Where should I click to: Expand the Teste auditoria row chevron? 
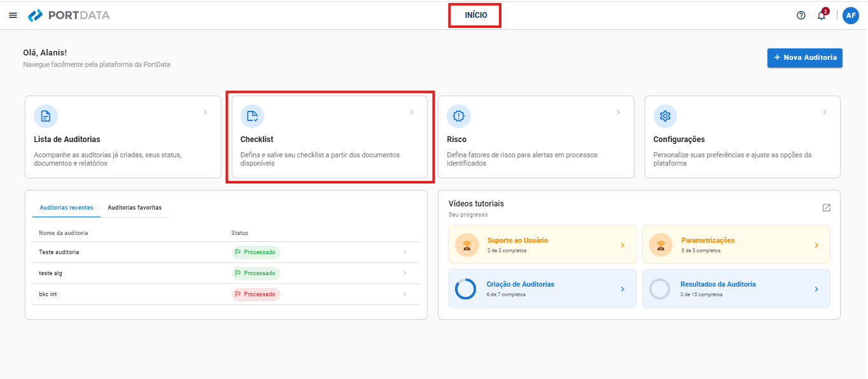[x=405, y=252]
